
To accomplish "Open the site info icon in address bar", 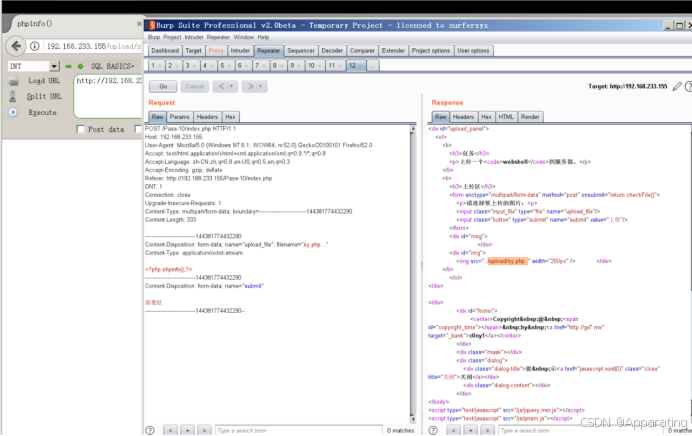I will [34, 46].
